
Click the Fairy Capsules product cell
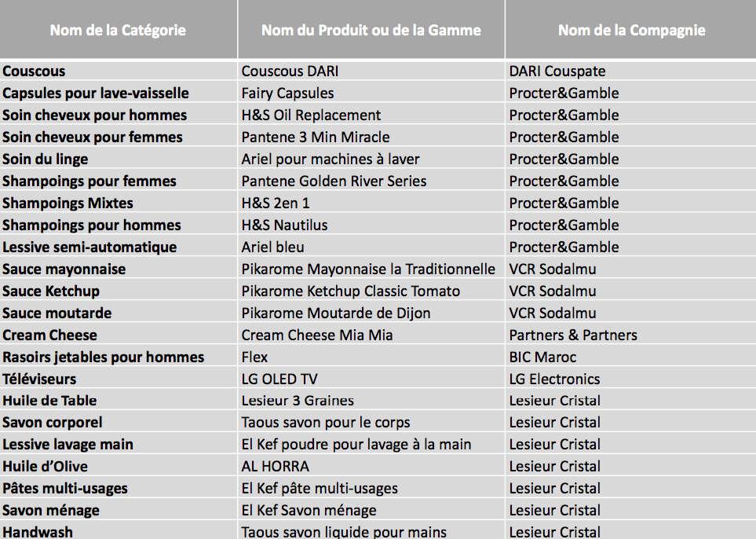pyautogui.click(x=371, y=93)
